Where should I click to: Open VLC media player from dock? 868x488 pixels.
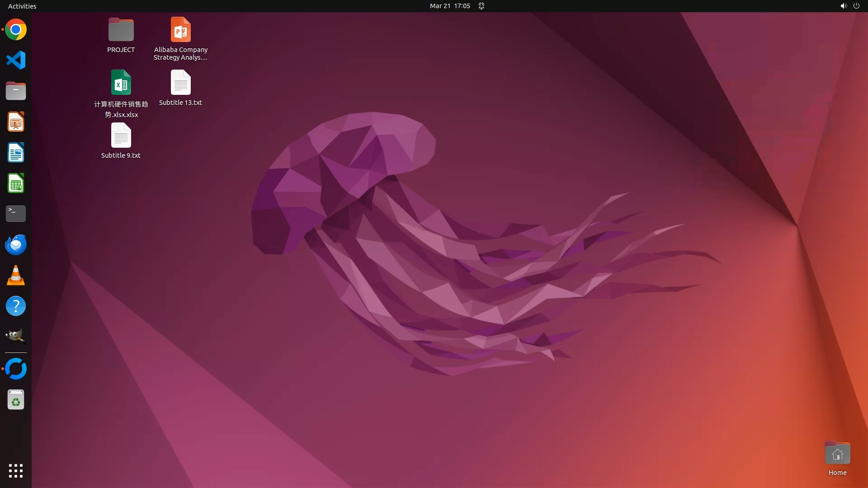click(x=16, y=275)
